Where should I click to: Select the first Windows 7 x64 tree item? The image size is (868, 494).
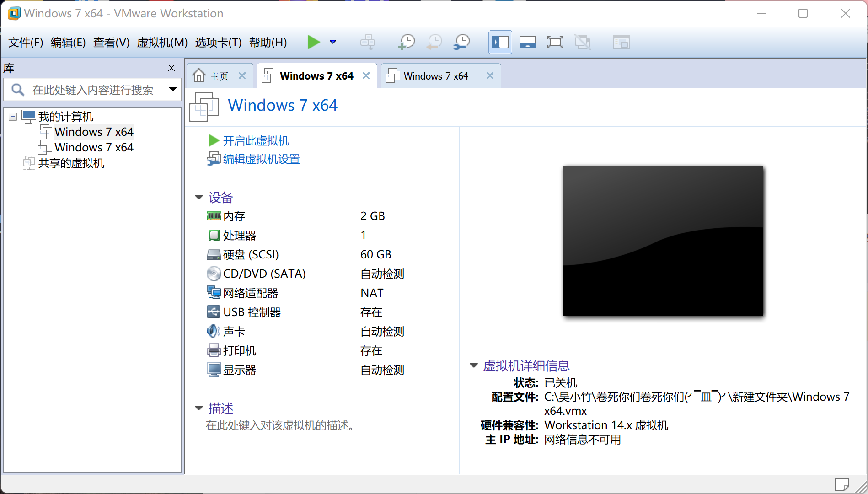coord(94,132)
